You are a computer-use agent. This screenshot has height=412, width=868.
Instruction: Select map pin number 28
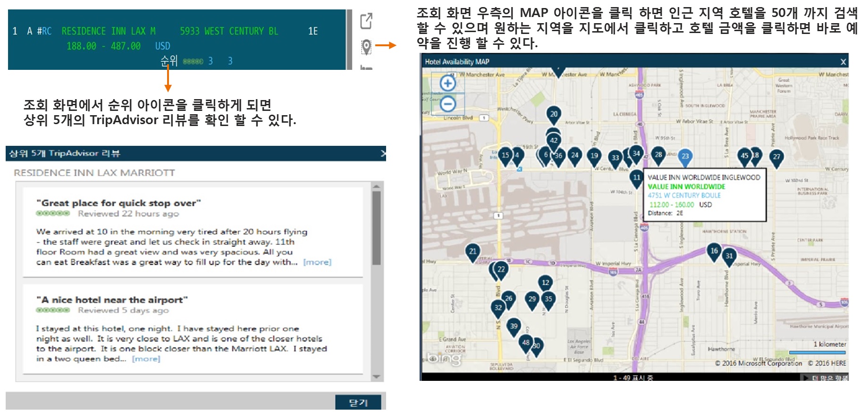[658, 156]
